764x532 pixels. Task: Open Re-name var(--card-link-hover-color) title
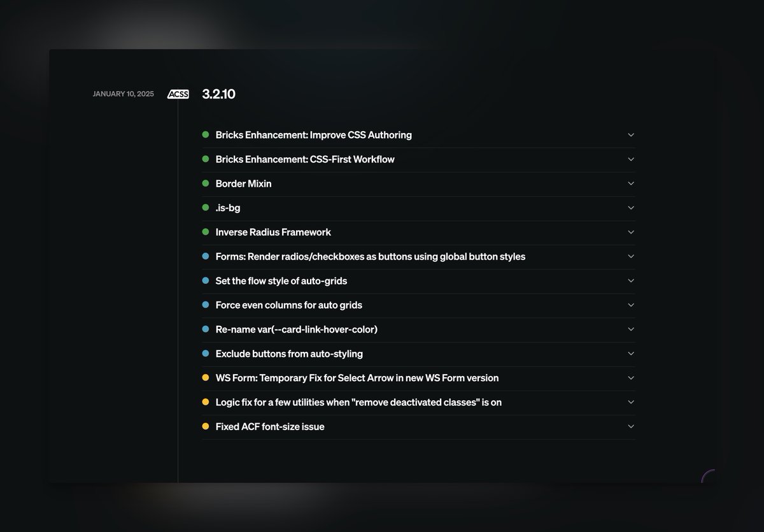297,329
